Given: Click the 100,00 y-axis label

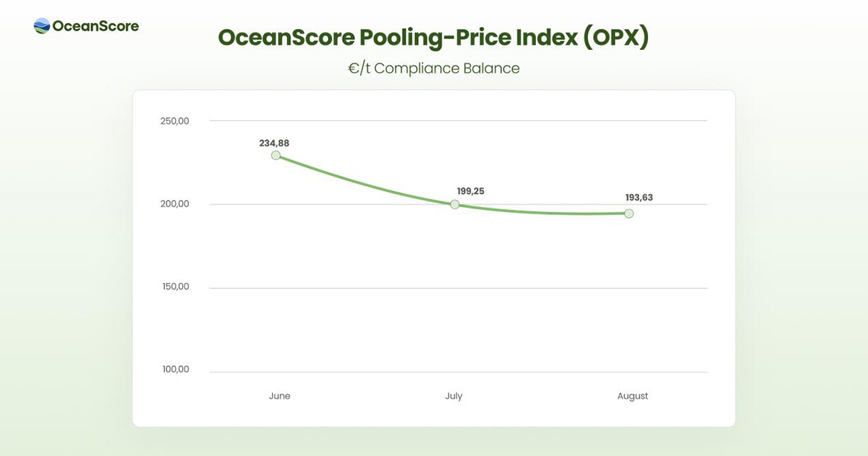Looking at the screenshot, I should tap(174, 369).
